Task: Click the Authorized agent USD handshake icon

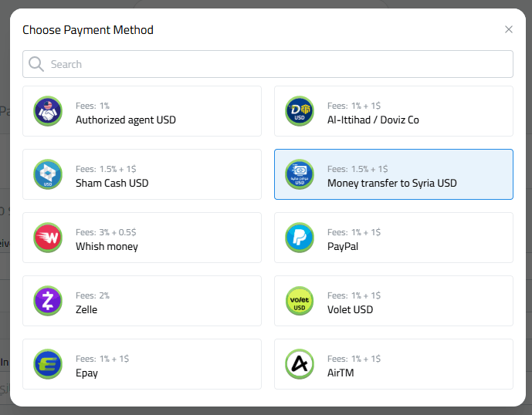Action: tap(48, 111)
